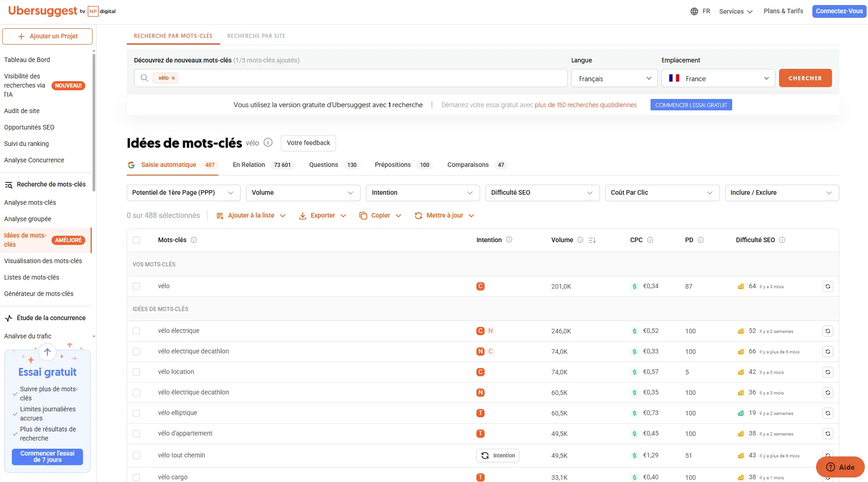This screenshot has width=868, height=482.
Task: Click the globe language icon in header
Action: coord(694,11)
